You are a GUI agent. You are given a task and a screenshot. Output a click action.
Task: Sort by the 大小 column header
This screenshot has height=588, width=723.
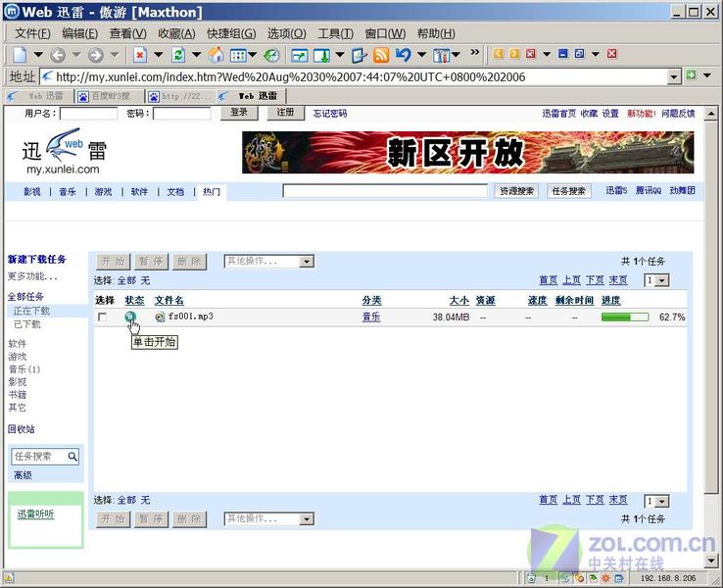[458, 301]
